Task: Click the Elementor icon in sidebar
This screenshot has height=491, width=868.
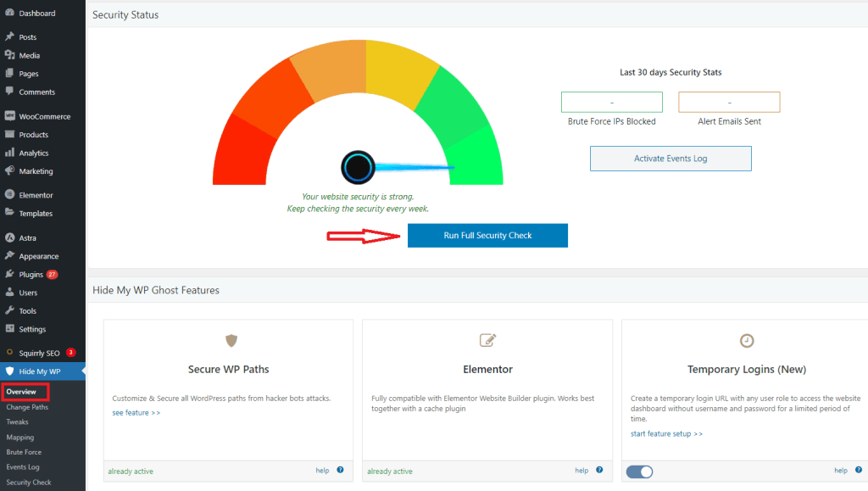Action: pos(9,194)
